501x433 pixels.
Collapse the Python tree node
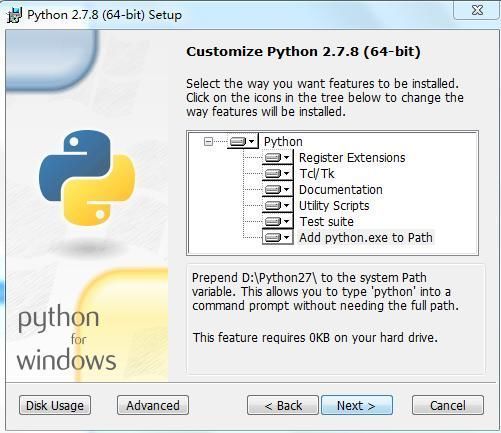point(208,142)
